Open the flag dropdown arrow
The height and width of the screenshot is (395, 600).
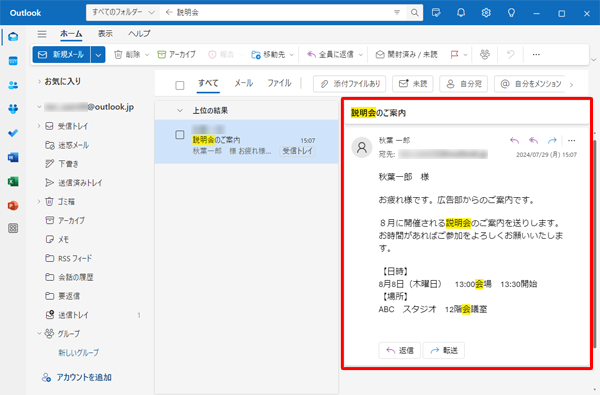tap(465, 55)
